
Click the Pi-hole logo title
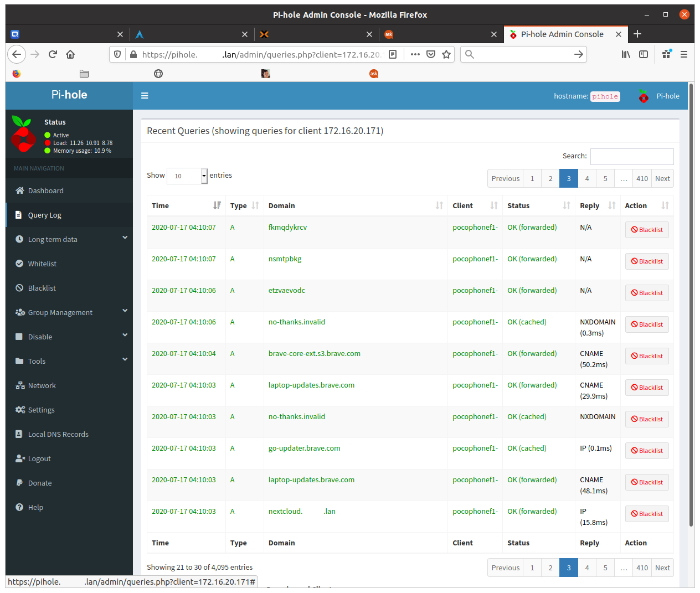pyautogui.click(x=69, y=95)
